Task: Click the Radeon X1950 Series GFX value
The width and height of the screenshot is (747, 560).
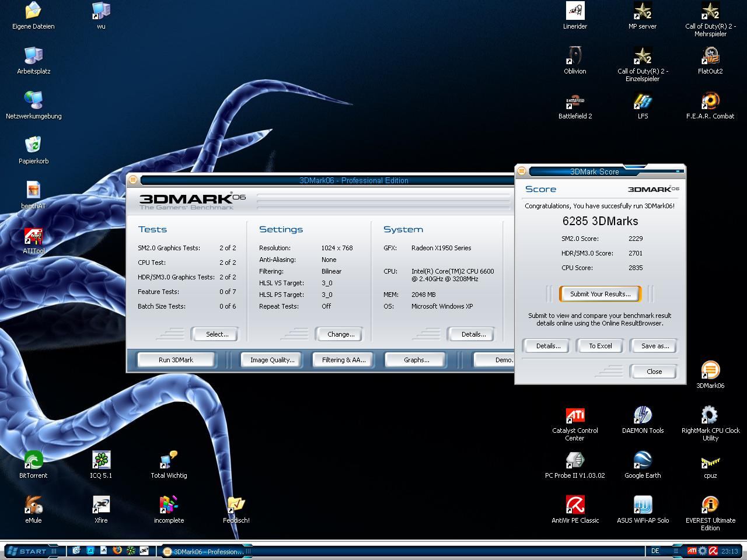Action: click(x=441, y=248)
